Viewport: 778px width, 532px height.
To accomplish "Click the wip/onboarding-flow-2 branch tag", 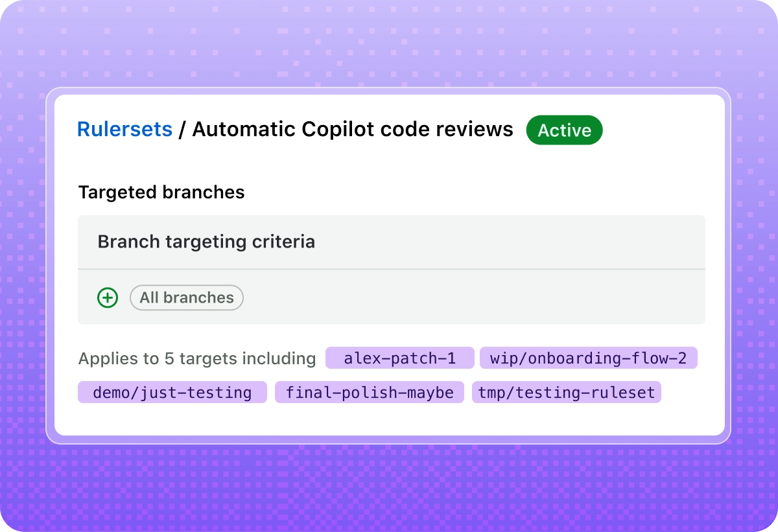I will pos(588,358).
